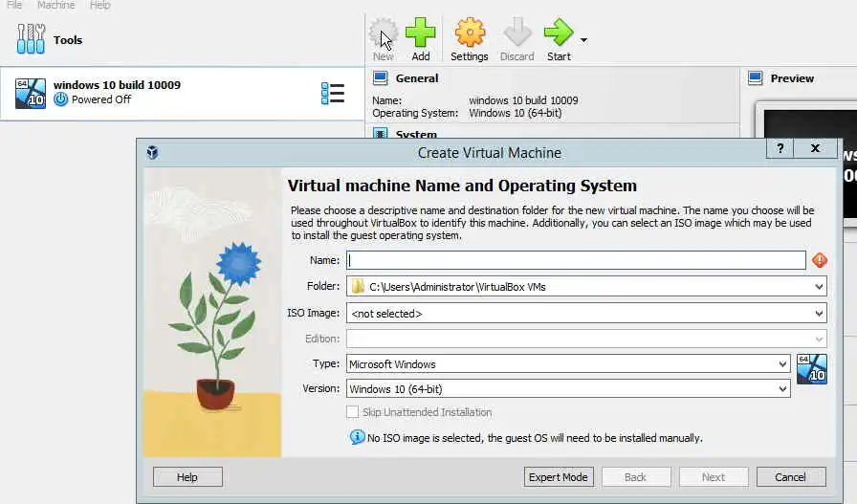Viewport: 857px width, 504px height.
Task: Click into the Name input field
Action: click(x=576, y=260)
